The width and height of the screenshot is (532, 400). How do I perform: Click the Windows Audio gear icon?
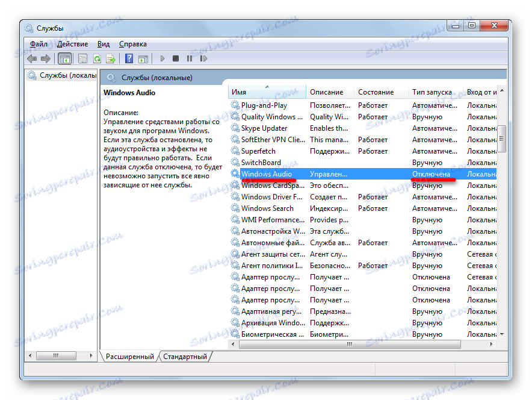(x=235, y=173)
